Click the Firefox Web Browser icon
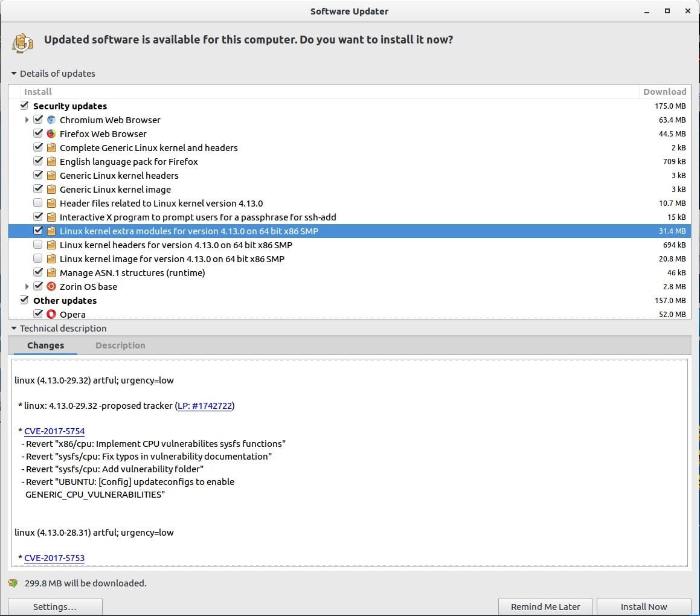This screenshot has height=616, width=700. pos(51,134)
